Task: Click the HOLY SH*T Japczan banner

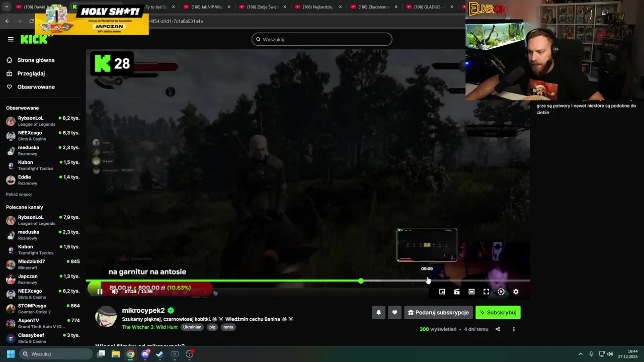Action: point(92,19)
